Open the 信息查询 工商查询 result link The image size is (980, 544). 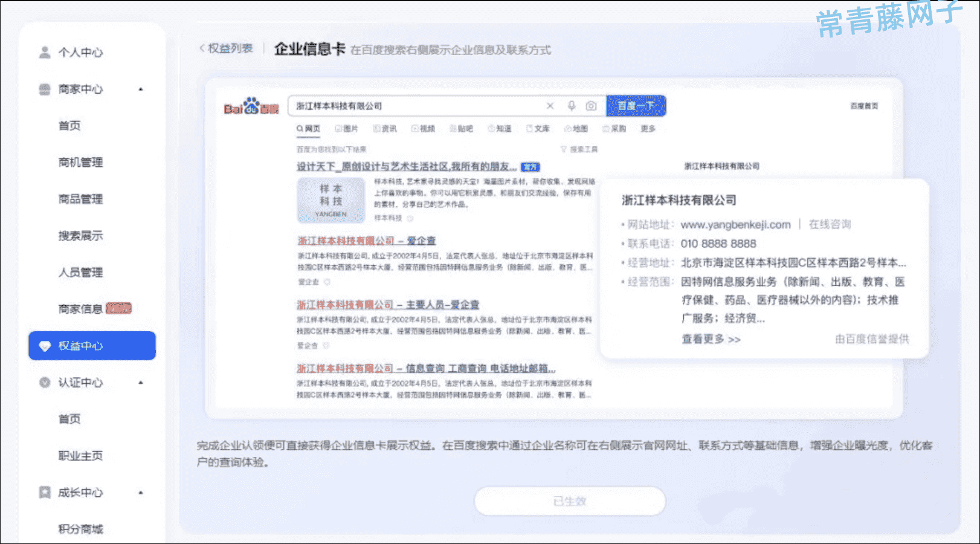426,368
